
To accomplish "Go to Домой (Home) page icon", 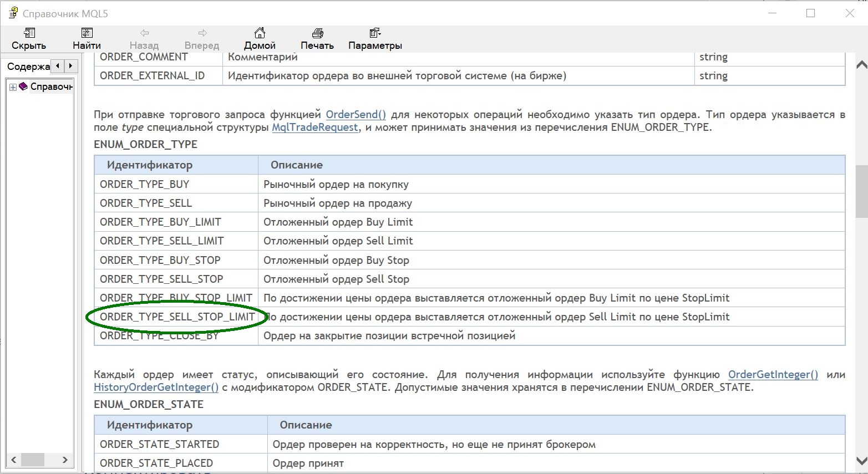I will click(260, 33).
